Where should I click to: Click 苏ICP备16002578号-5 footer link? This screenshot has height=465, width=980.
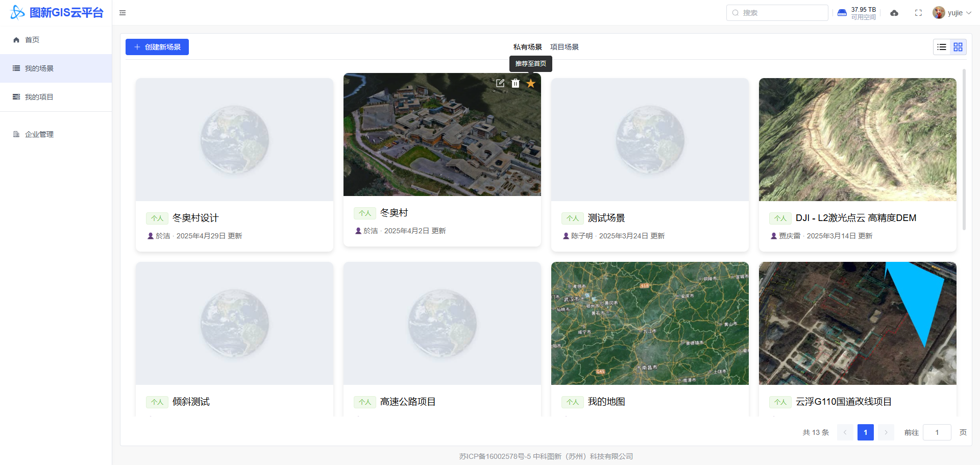pos(495,456)
